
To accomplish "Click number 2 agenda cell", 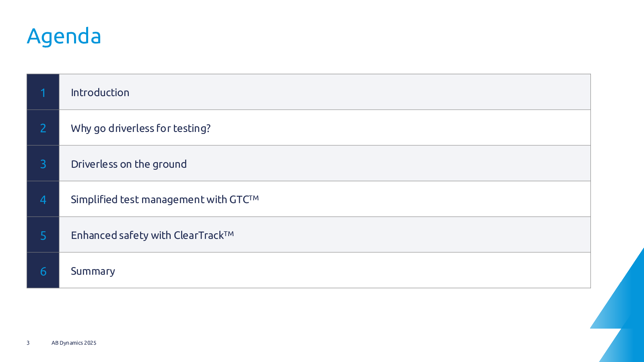I will coord(43,128).
